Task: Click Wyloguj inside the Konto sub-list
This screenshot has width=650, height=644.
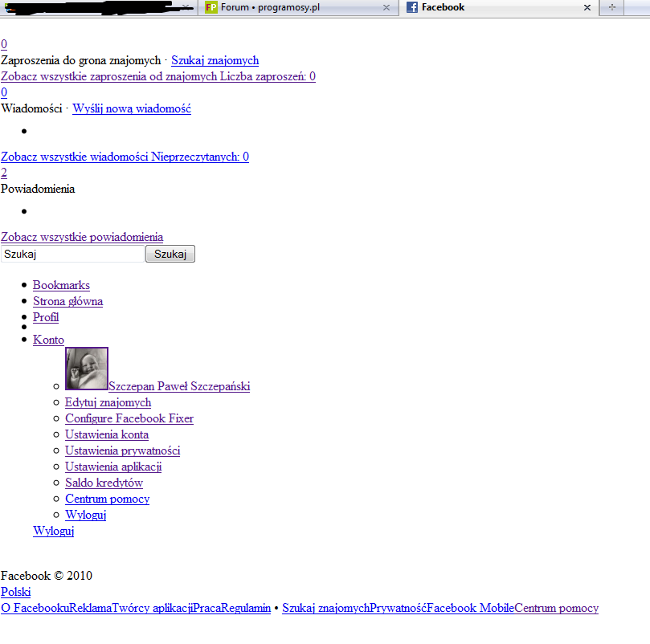Action: tap(86, 515)
